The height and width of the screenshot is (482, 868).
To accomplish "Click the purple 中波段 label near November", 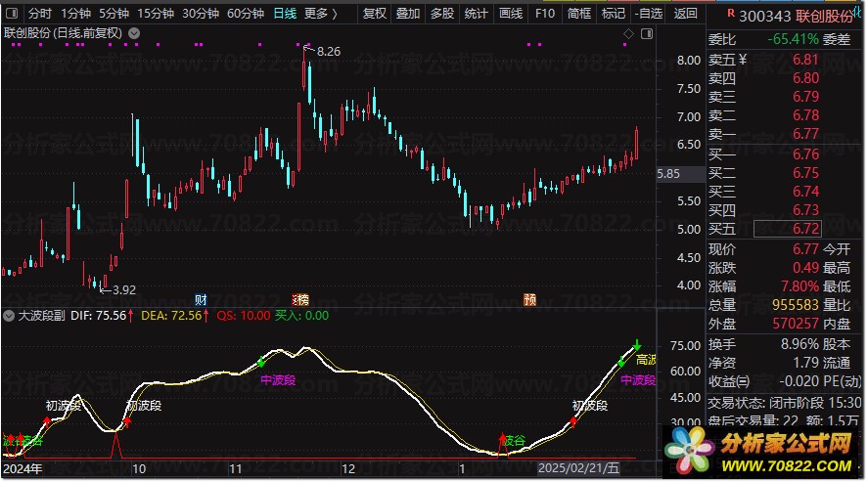I will (x=278, y=380).
